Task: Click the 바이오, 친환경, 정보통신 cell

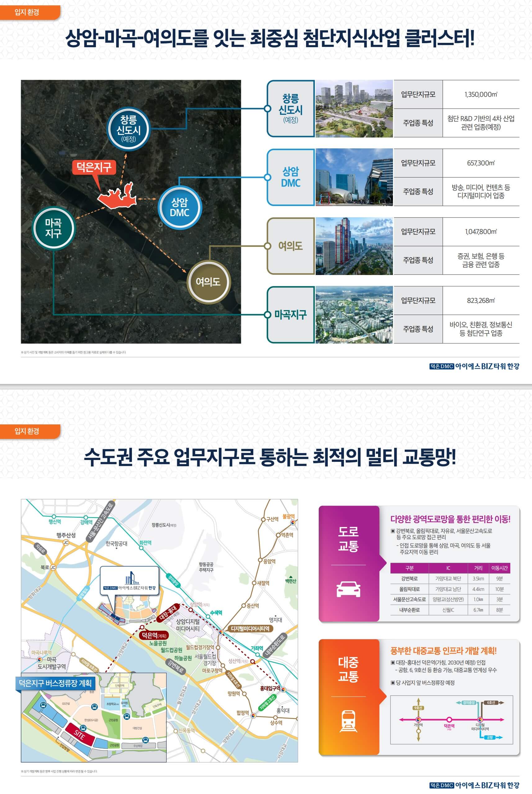Action: coord(481,329)
